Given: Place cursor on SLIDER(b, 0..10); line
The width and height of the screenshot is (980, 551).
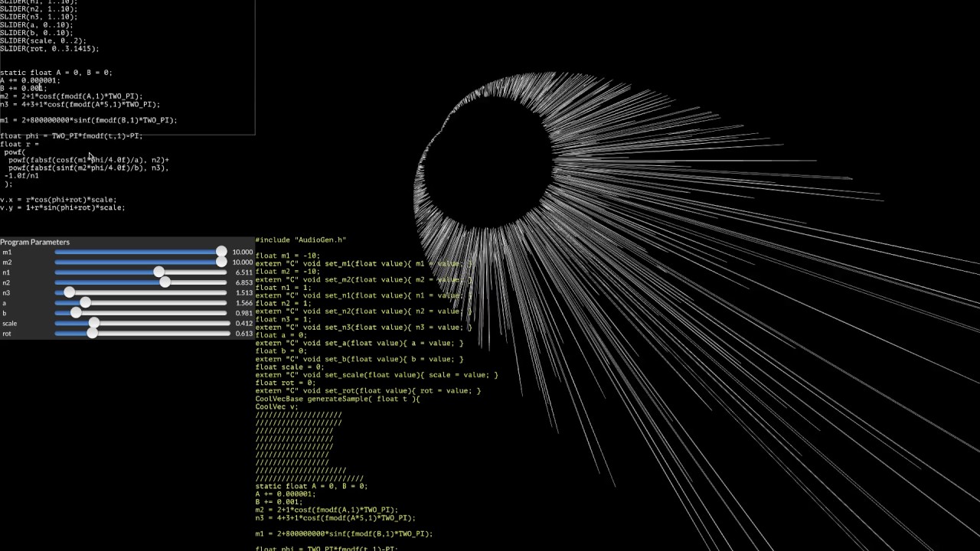Looking at the screenshot, I should click(37, 33).
